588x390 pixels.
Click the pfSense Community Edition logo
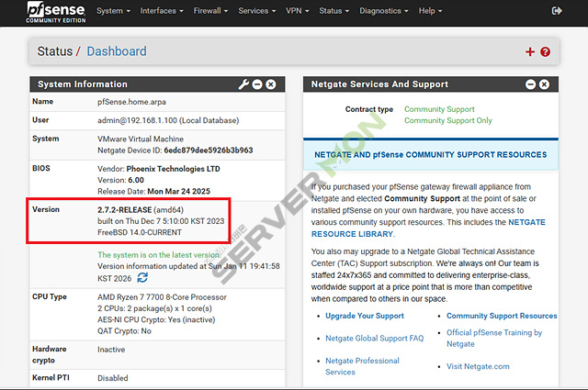pos(56,13)
